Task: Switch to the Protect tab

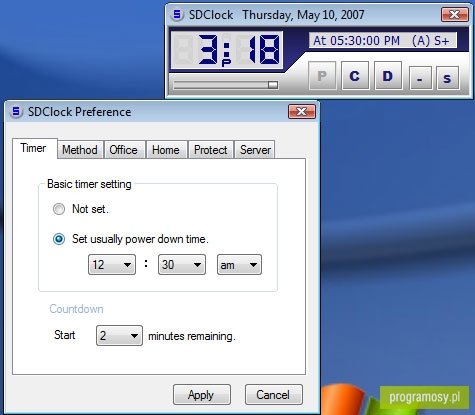Action: [211, 150]
